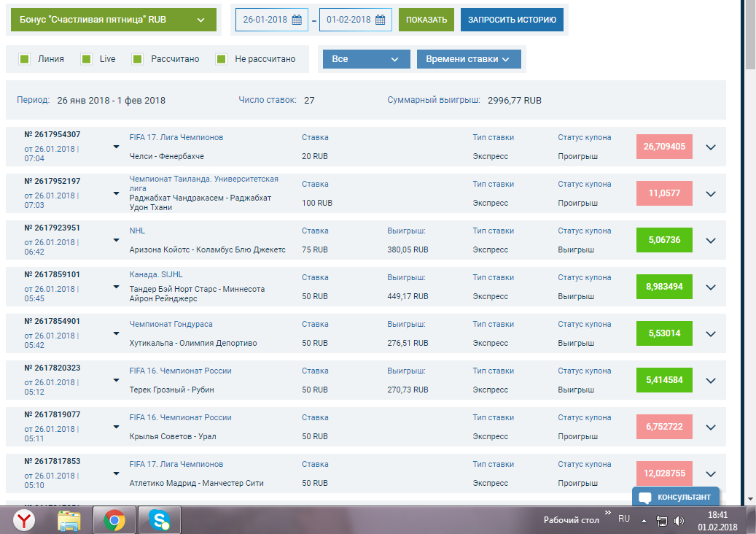Open Skype from the taskbar
Viewport: 756px width, 534px height.
tap(158, 520)
